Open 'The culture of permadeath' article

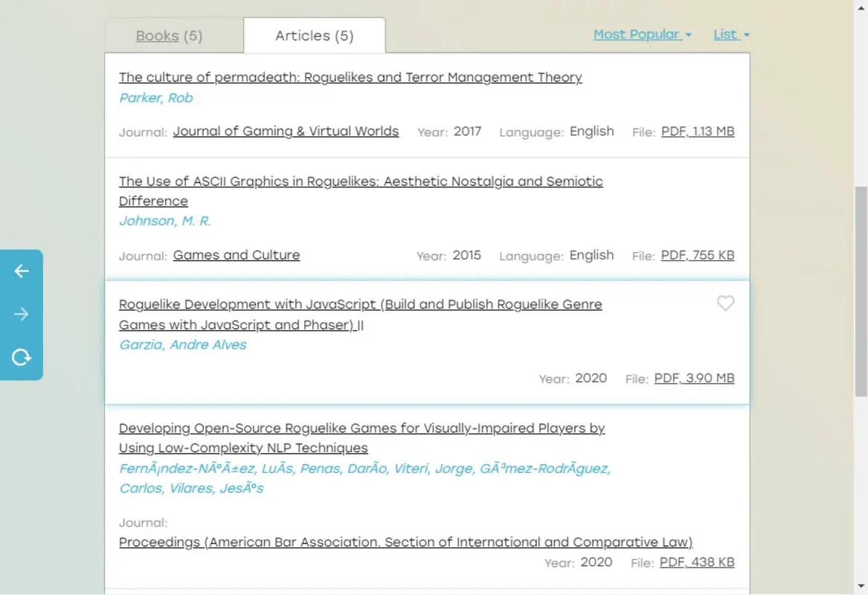click(x=350, y=77)
